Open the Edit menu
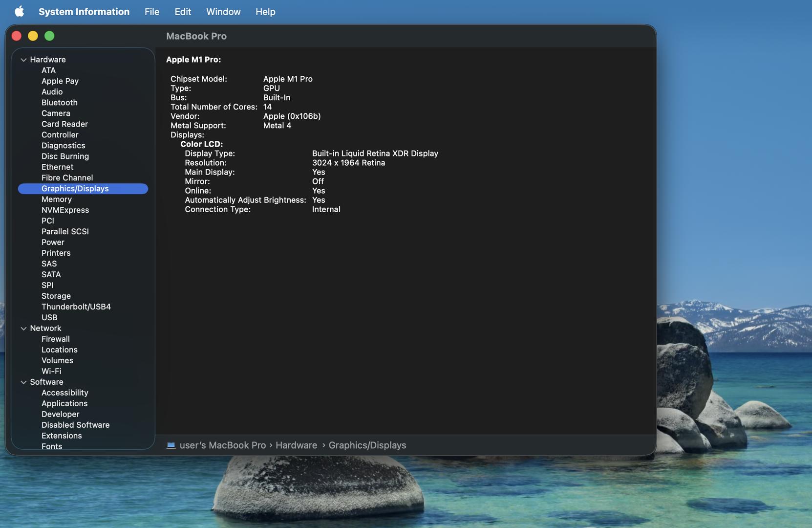812x528 pixels. click(x=183, y=11)
